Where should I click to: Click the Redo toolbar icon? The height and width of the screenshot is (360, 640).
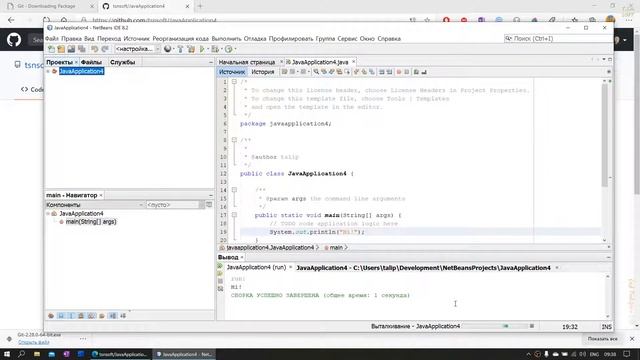tap(105, 49)
